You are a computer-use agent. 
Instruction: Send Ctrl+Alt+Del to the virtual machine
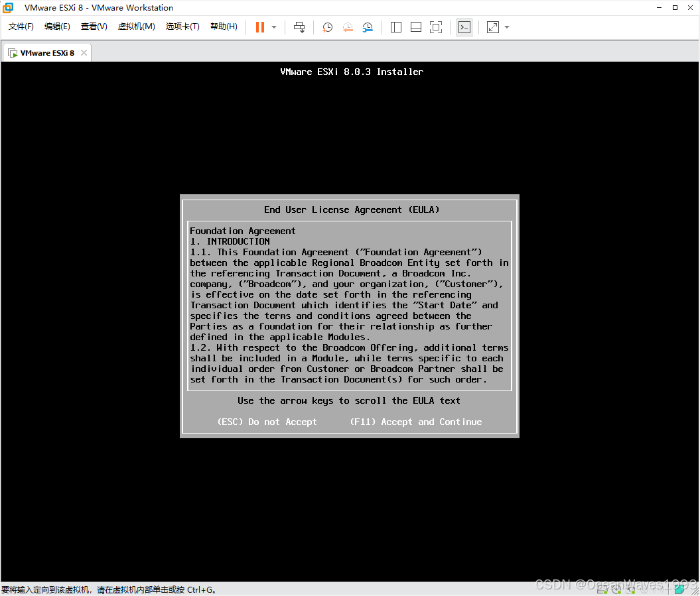(299, 27)
